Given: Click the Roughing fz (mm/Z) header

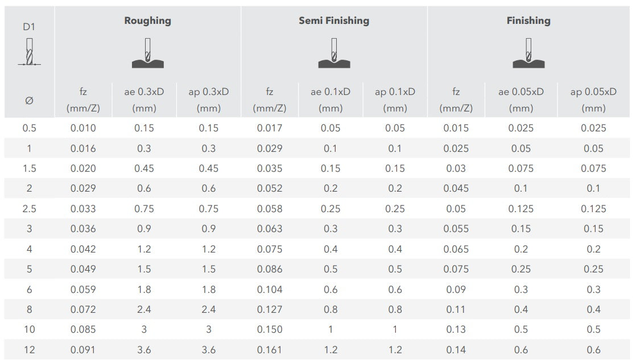Looking at the screenshot, I should [83, 100].
